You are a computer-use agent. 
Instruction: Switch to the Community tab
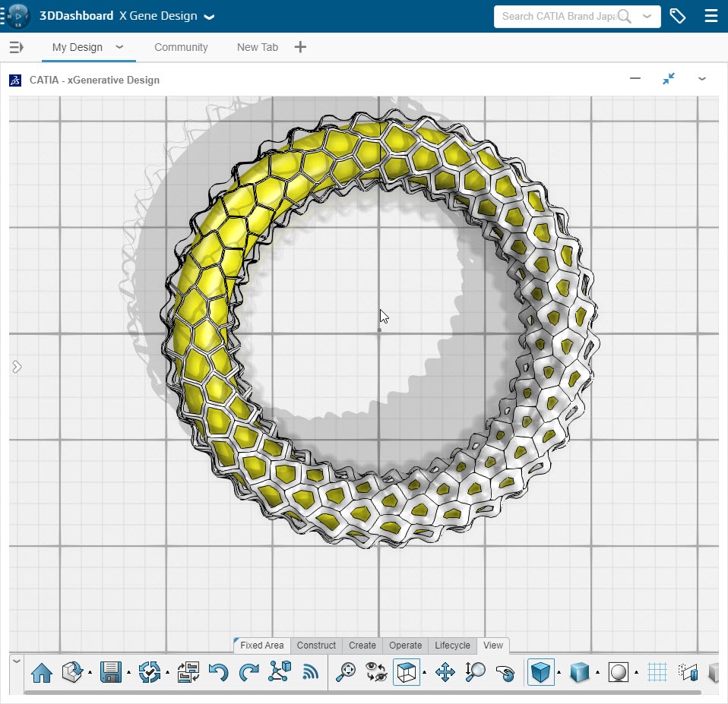click(x=181, y=47)
